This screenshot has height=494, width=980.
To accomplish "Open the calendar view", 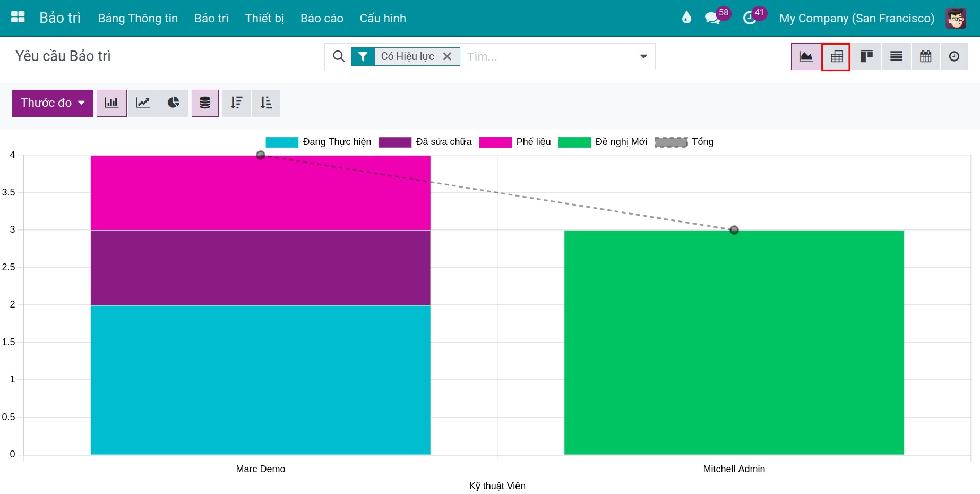I will (x=925, y=57).
